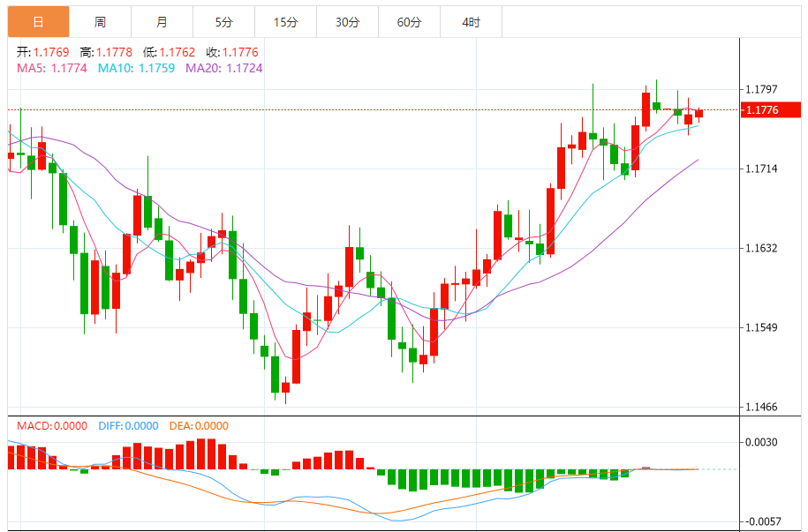Switch to the 周 (weekly) tab
The height and width of the screenshot is (532, 808).
click(100, 22)
